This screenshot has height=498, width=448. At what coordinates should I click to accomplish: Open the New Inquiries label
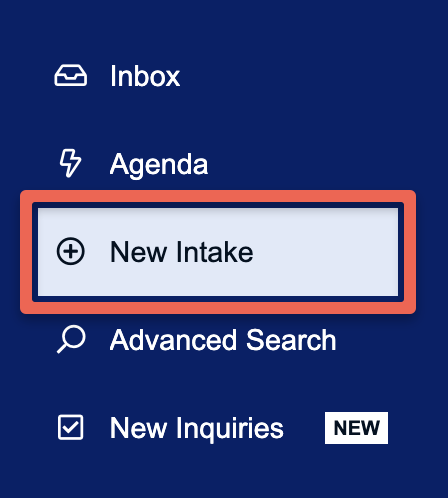click(197, 428)
